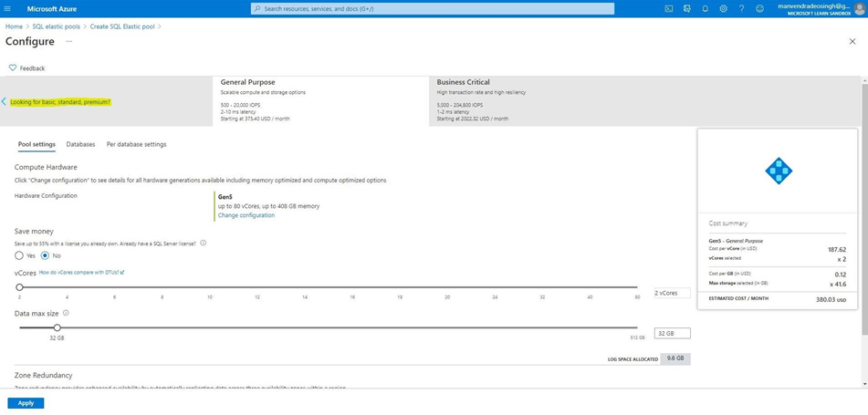Screen dimensions: 868x415
Task: Close the Configure blade with the X
Action: click(852, 42)
